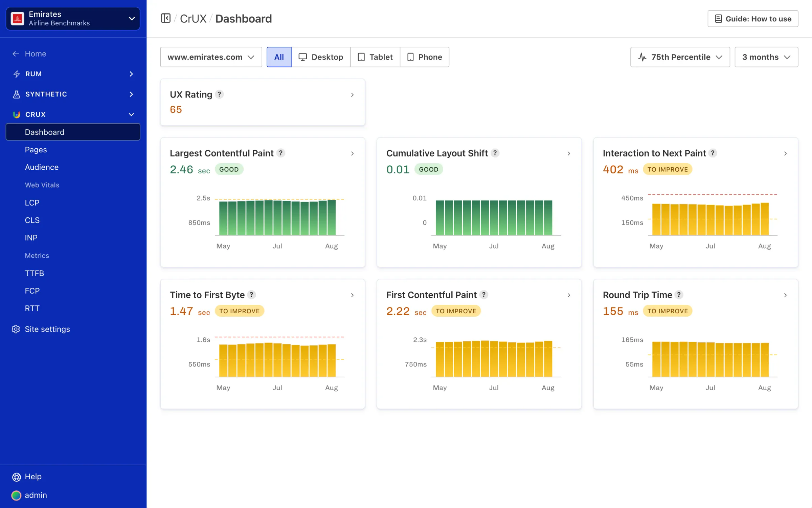
Task: Collapse the sidebar panel icon
Action: [165, 18]
